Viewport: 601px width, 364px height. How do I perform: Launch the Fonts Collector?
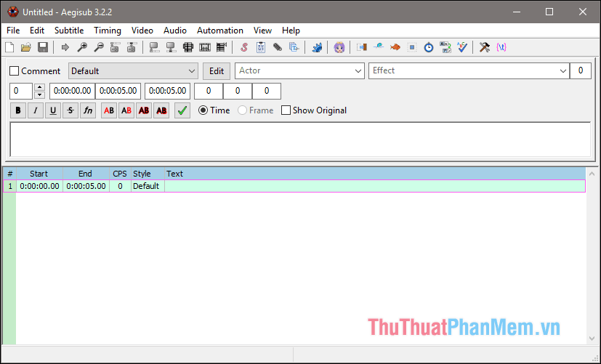tap(294, 47)
